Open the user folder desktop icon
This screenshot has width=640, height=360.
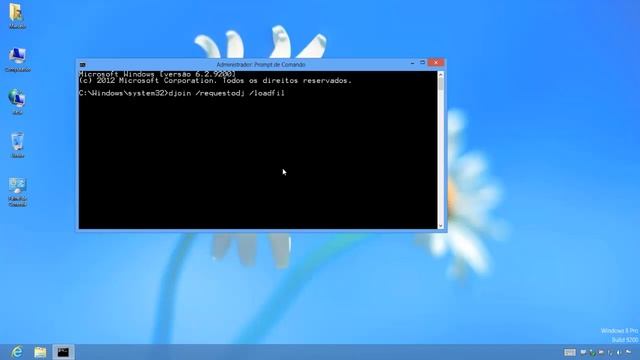click(17, 16)
